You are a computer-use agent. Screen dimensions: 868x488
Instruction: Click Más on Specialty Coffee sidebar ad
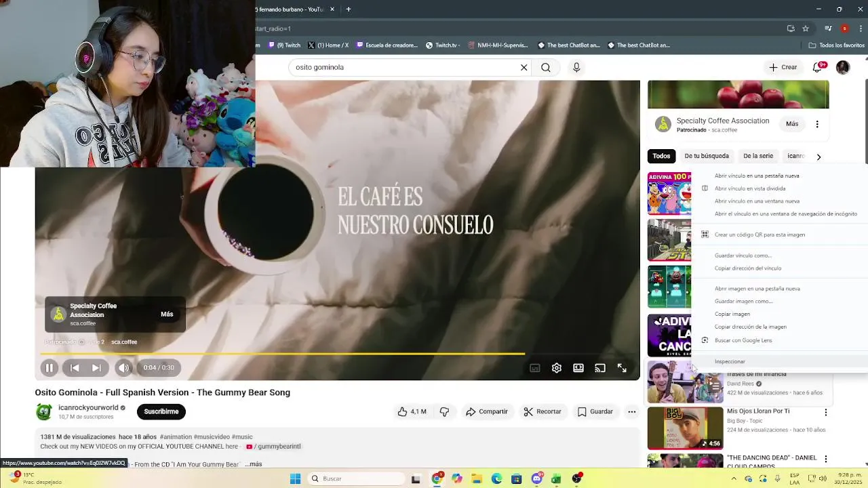[x=792, y=124]
